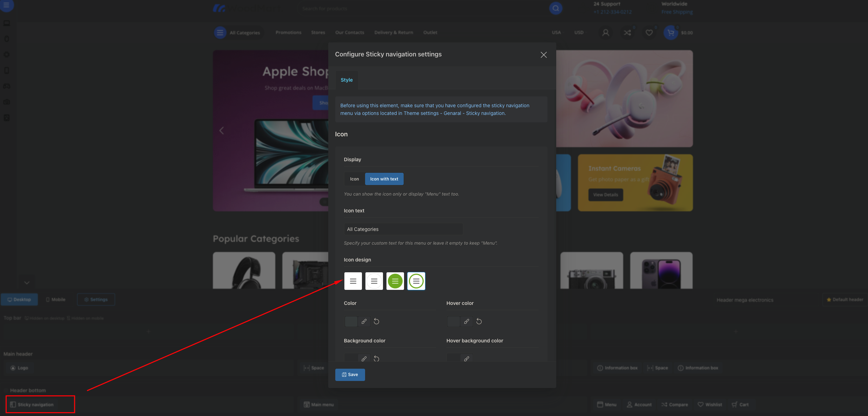Click the compare shuffle icon in header
The image size is (868, 416).
pos(627,33)
